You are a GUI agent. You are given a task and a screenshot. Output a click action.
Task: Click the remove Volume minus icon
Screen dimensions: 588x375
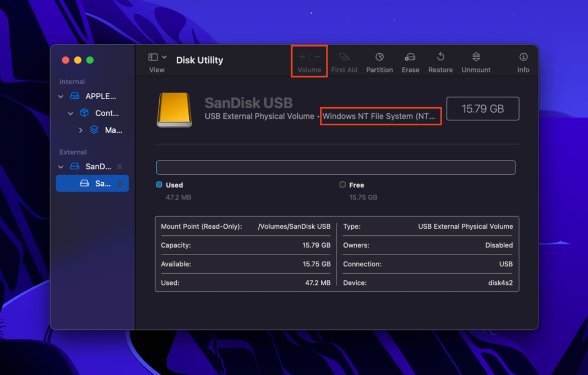[x=315, y=57]
